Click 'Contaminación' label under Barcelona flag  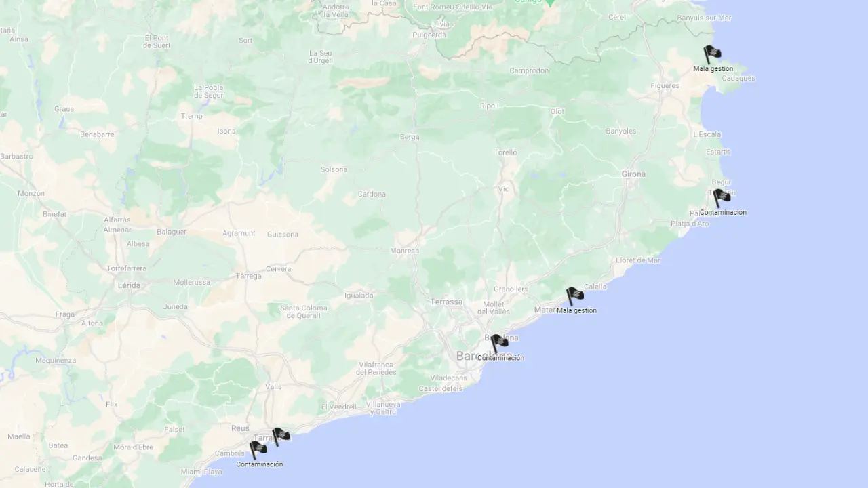500,358
